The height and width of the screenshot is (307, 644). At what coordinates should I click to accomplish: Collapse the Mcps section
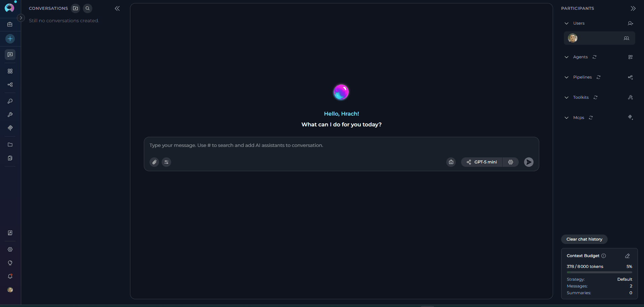coord(567,118)
